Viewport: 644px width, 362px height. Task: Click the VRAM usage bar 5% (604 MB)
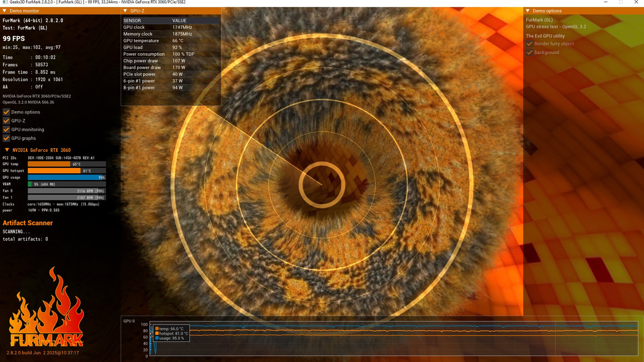(67, 184)
